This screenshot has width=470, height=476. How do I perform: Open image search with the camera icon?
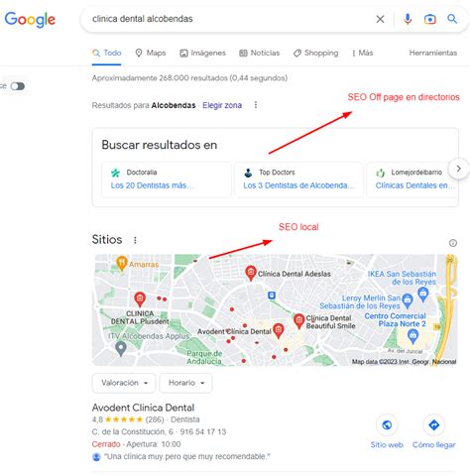pyautogui.click(x=430, y=19)
